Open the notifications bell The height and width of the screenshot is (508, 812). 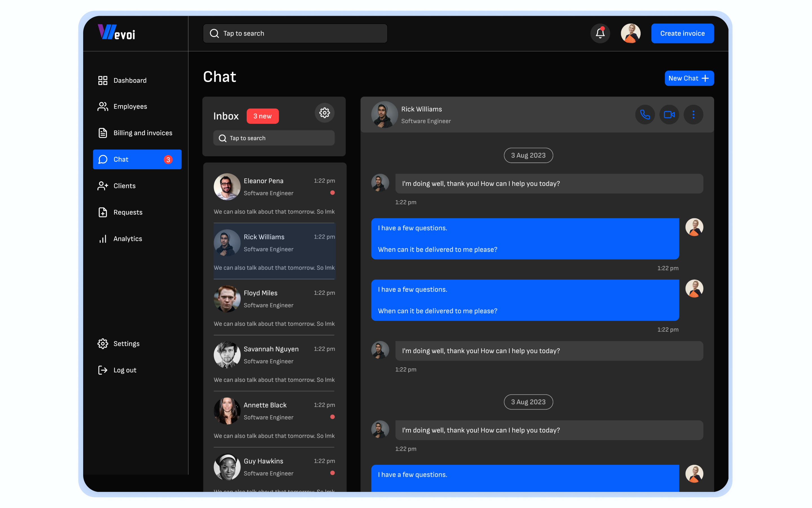[x=600, y=33]
